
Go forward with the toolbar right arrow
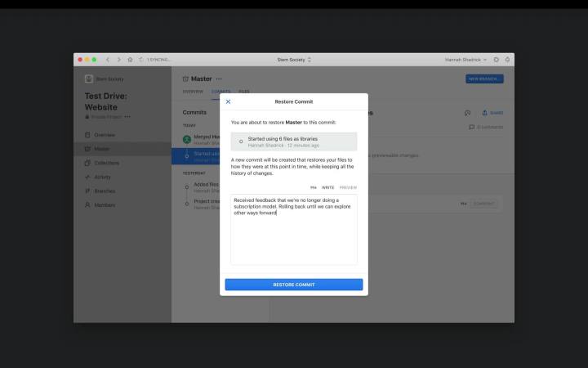119,60
